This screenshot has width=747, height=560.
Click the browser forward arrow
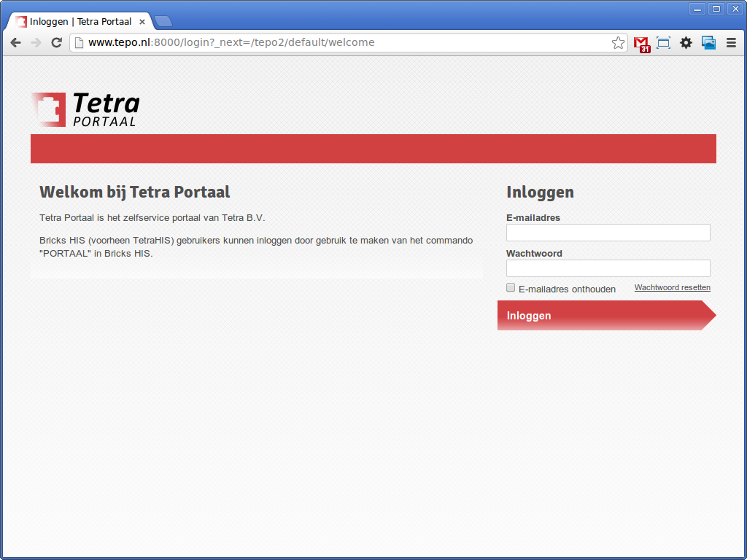click(36, 43)
